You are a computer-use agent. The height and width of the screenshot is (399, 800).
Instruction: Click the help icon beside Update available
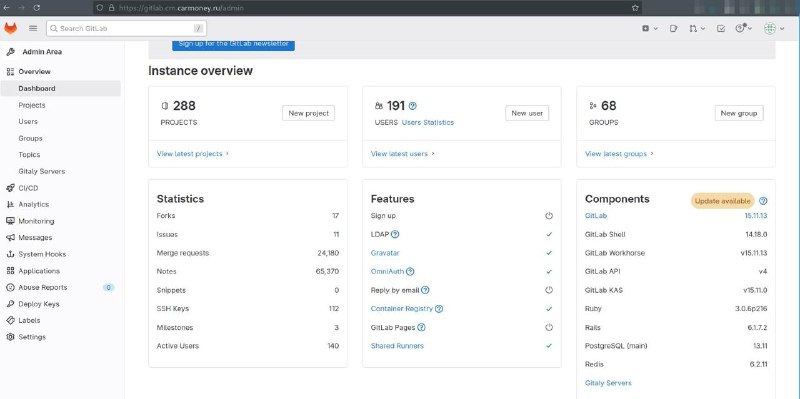click(763, 201)
